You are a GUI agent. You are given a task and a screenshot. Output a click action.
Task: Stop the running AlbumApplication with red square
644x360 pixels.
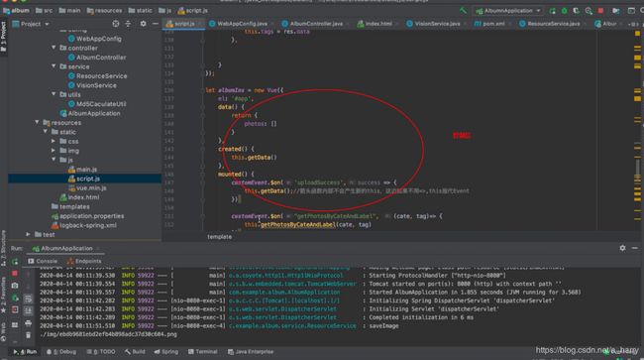coord(600,11)
